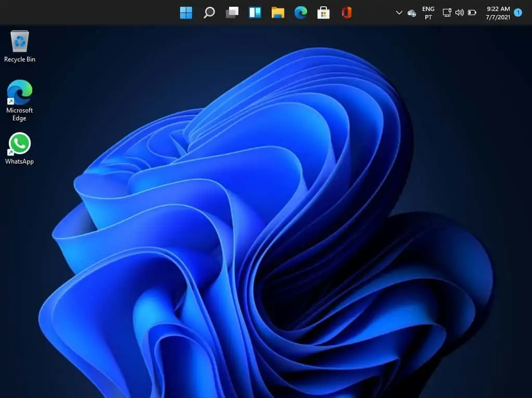This screenshot has width=532, height=398.
Task: Open the volume speaker icon
Action: click(x=460, y=13)
